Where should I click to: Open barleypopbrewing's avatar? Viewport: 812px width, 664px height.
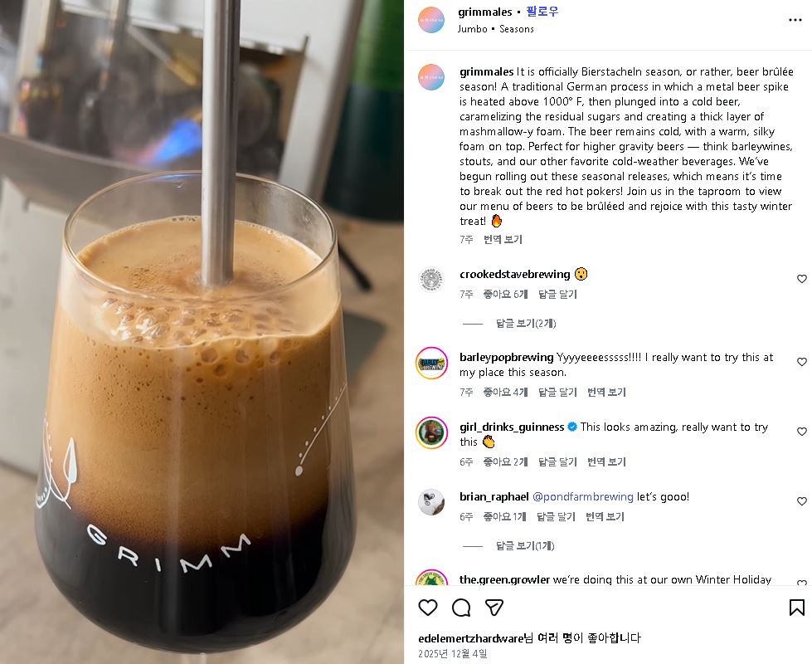[x=431, y=364]
